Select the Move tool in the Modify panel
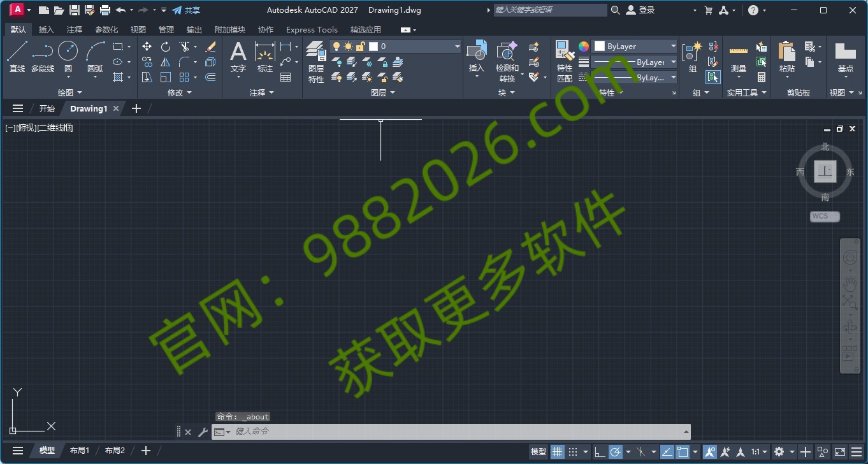The width and height of the screenshot is (868, 464). (x=147, y=47)
